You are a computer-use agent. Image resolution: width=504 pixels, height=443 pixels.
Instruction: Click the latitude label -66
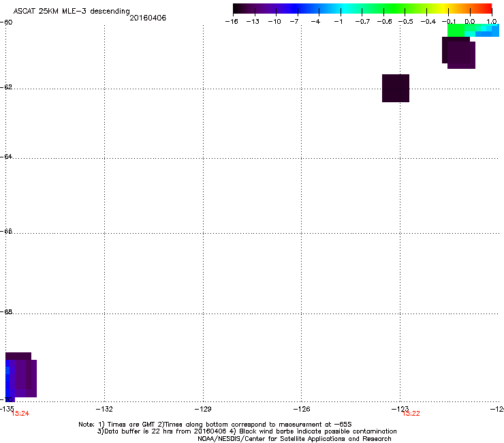(6, 232)
